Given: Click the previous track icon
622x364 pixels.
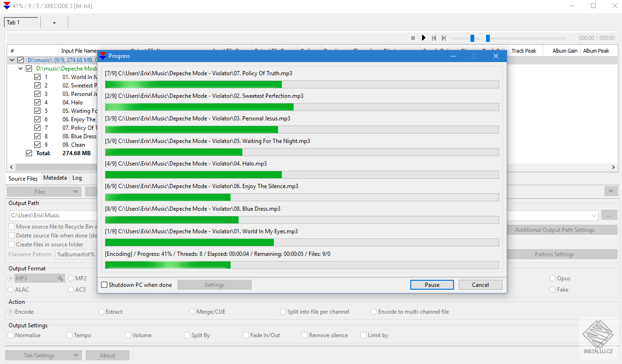Looking at the screenshot, I should 434,38.
